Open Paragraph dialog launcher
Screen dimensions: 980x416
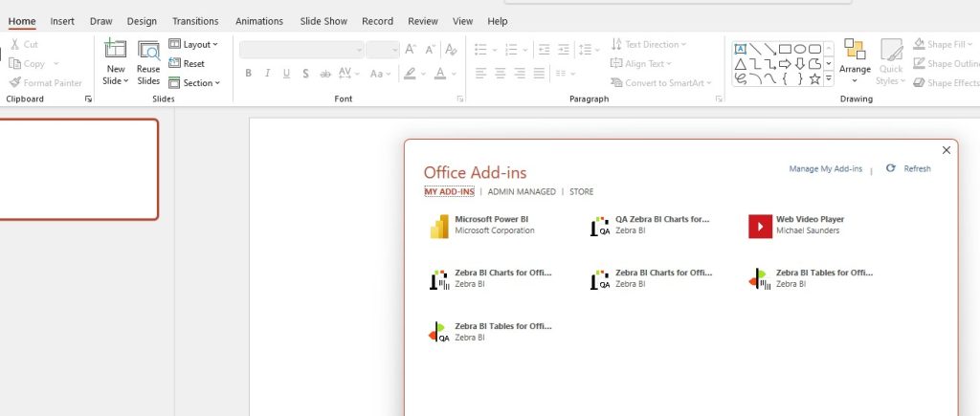[719, 99]
